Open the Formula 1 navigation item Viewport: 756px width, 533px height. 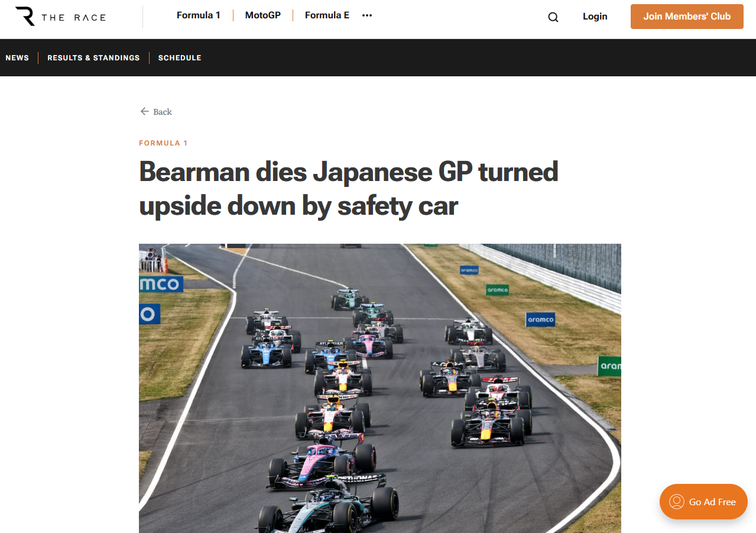[x=199, y=15]
